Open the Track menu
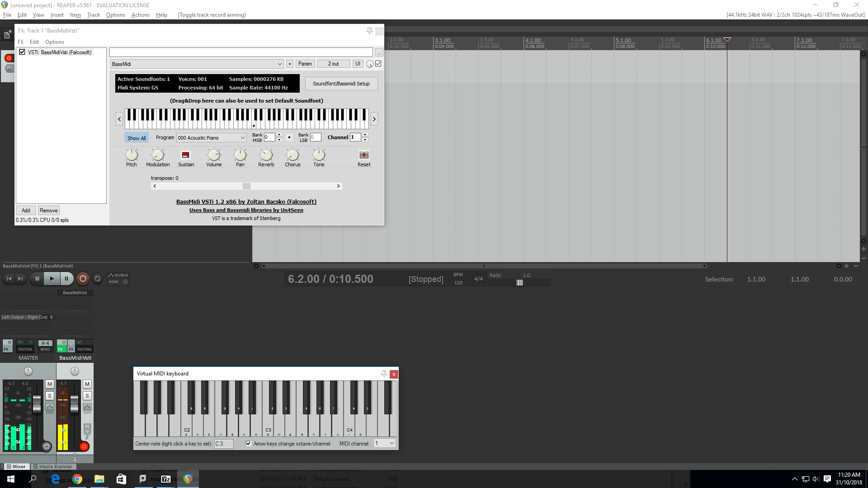868x488 pixels. (x=94, y=15)
